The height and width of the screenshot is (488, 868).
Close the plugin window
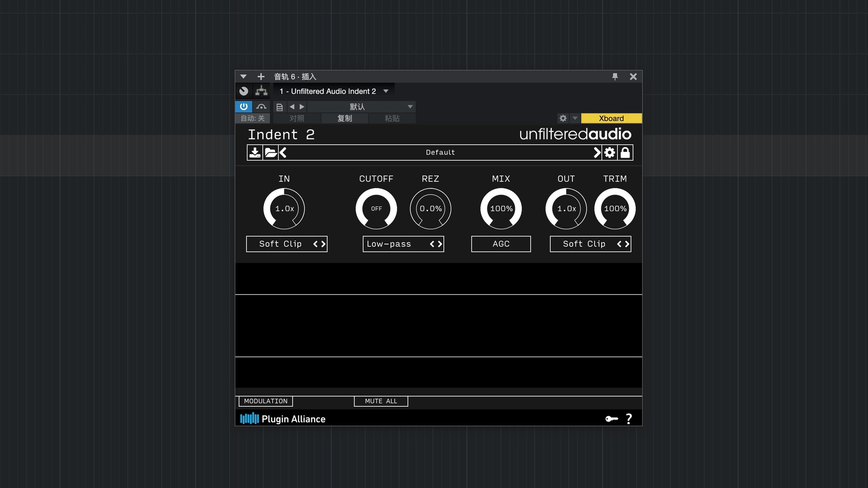tap(633, 77)
